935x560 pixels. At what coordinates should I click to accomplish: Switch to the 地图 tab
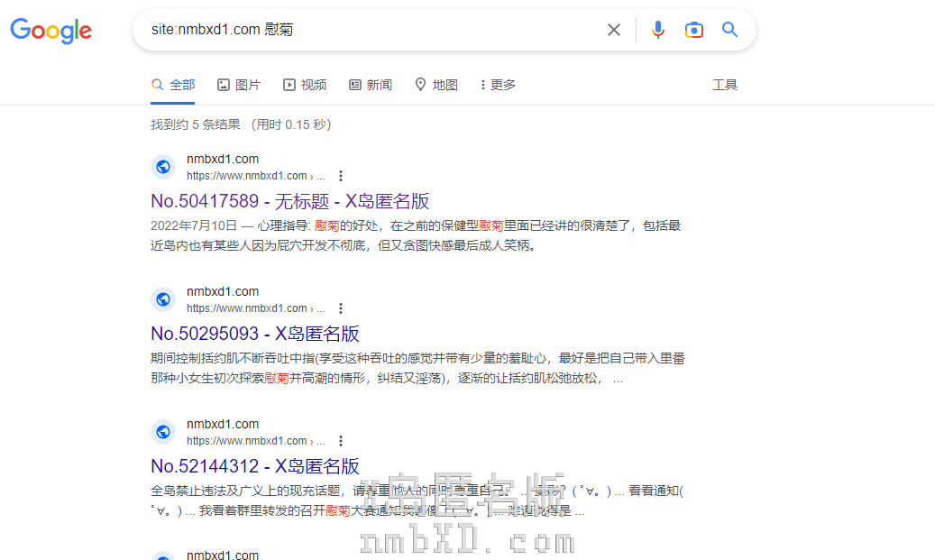pos(436,85)
